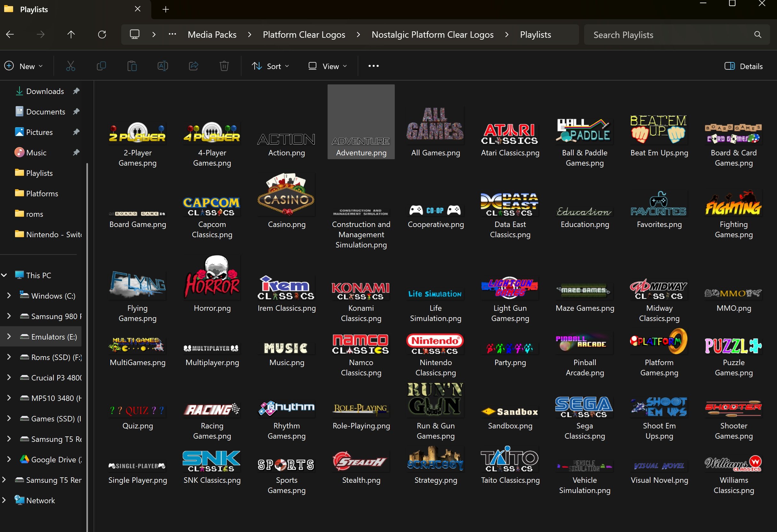Select the Casino.png thumbnail
Viewport: 777px width, 532px height.
click(x=286, y=194)
